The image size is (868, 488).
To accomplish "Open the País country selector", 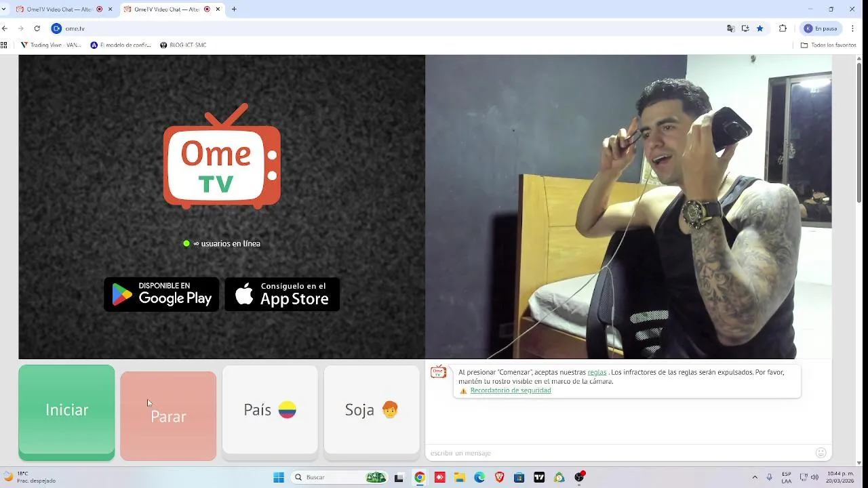I will (270, 410).
